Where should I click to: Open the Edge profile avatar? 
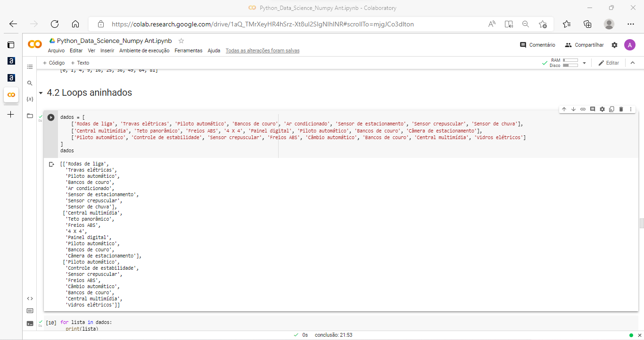609,24
